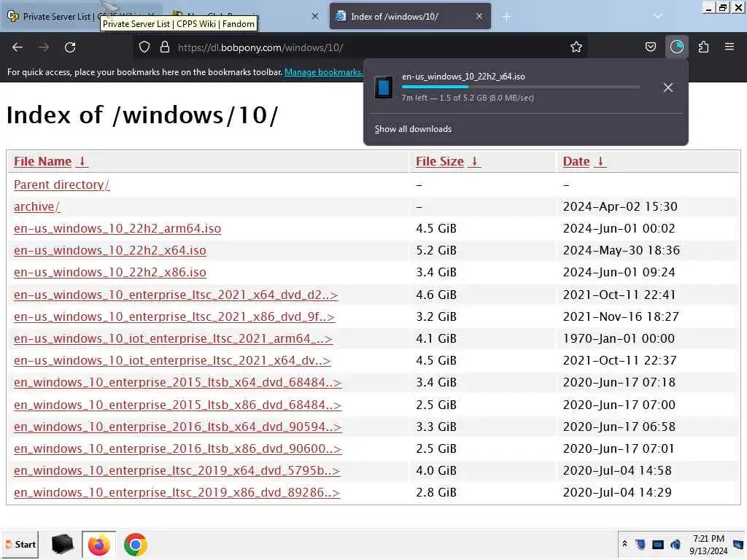Toggle the downloads progress toolbar icon

676,47
